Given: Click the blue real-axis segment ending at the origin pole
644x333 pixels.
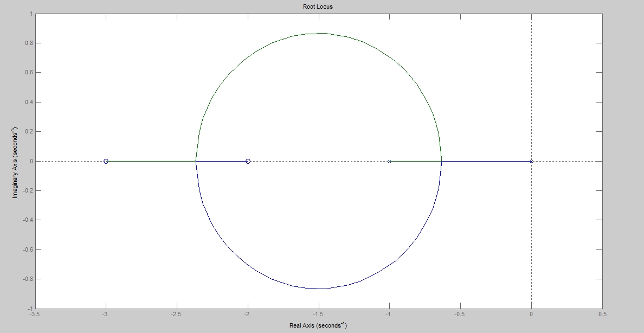Looking at the screenshot, I should click(x=486, y=161).
